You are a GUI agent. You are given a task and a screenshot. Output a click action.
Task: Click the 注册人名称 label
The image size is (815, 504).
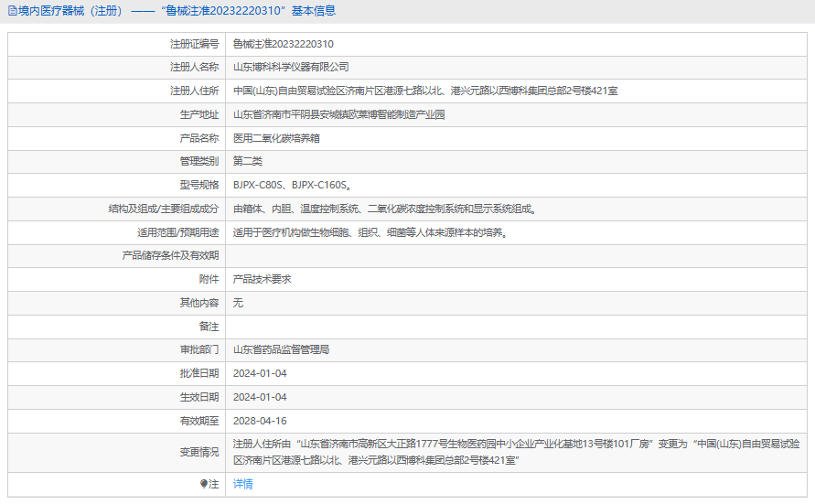click(x=195, y=67)
